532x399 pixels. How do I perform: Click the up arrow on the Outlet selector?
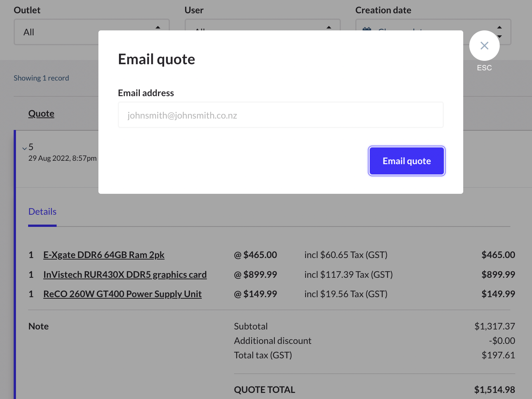click(x=158, y=27)
